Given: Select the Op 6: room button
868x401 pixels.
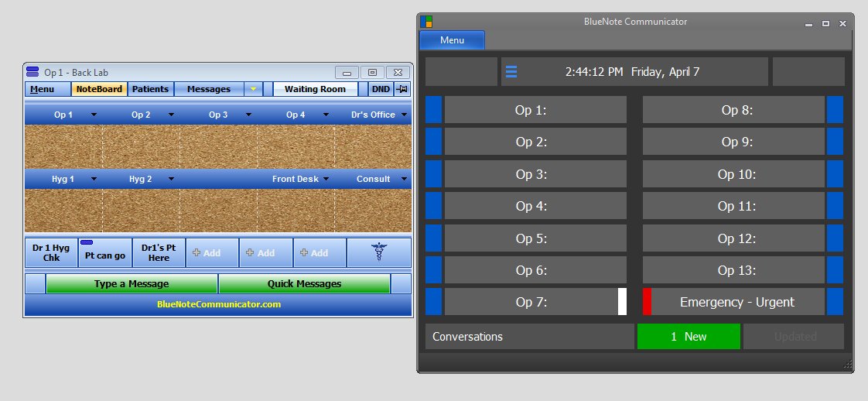Looking at the screenshot, I should (x=535, y=269).
